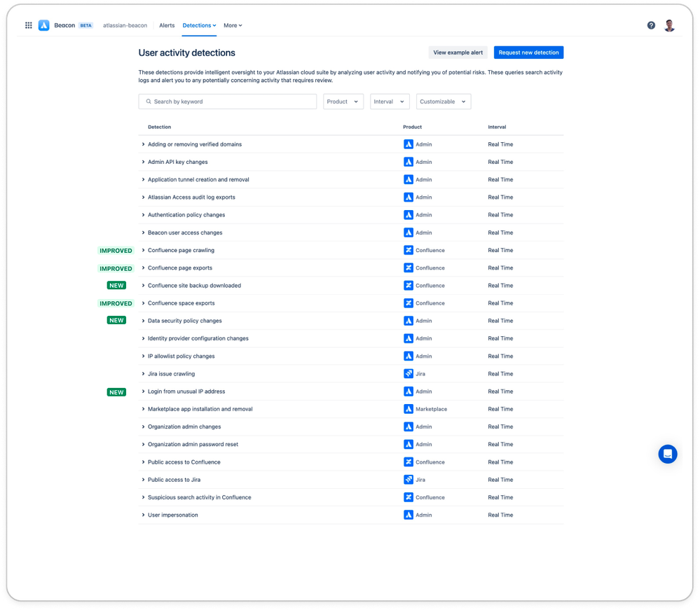Click Admin icon in Data security policy row
Screen dimensions: 700x610
(x=409, y=321)
